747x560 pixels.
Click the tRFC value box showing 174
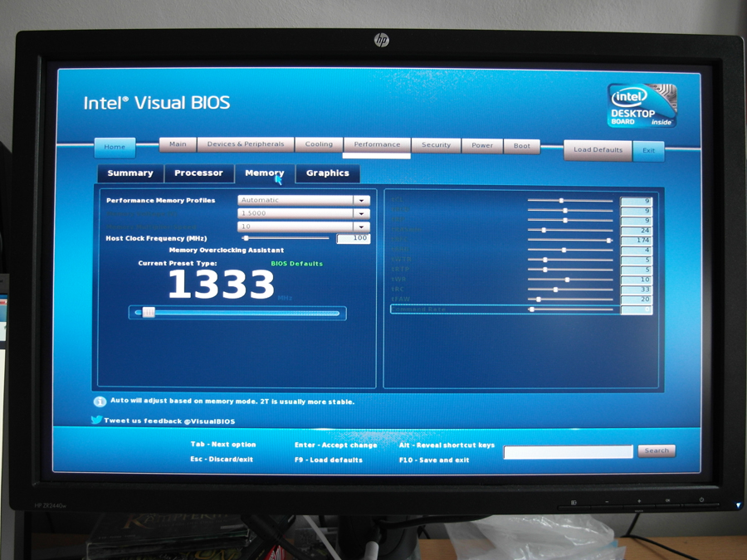pos(636,241)
